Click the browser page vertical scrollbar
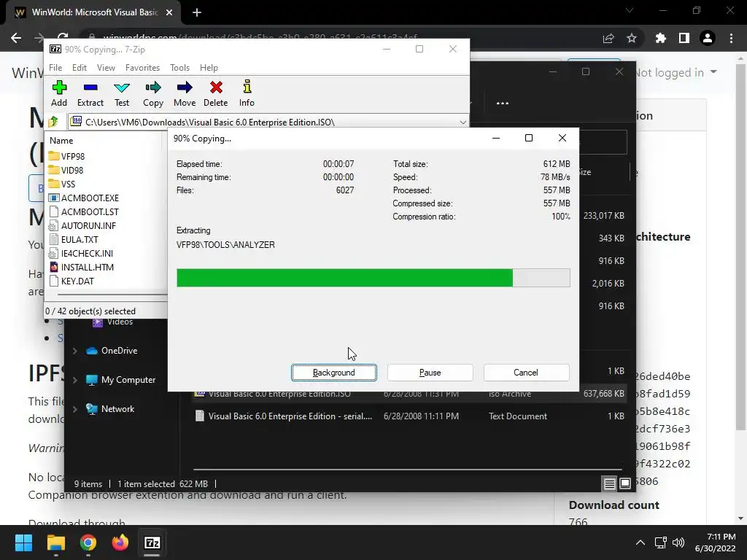Screen dimensions: 747x560 click(740, 248)
